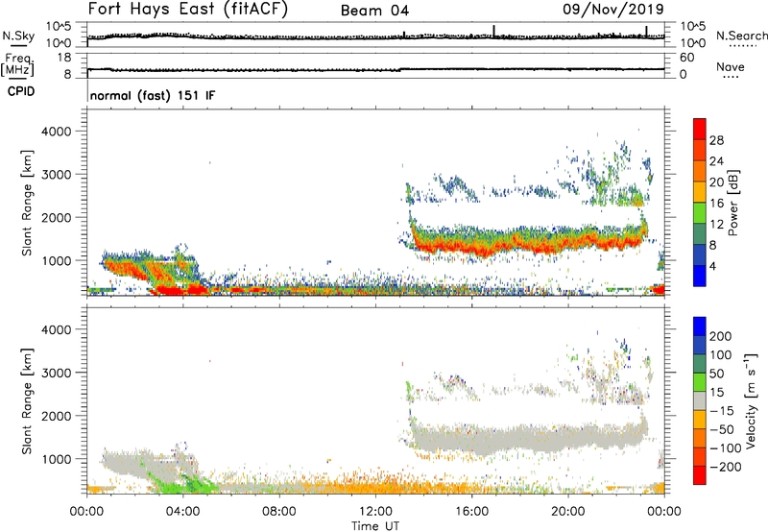Click the "16:00" time tick label
This screenshot has height=532, width=768.
click(x=471, y=511)
